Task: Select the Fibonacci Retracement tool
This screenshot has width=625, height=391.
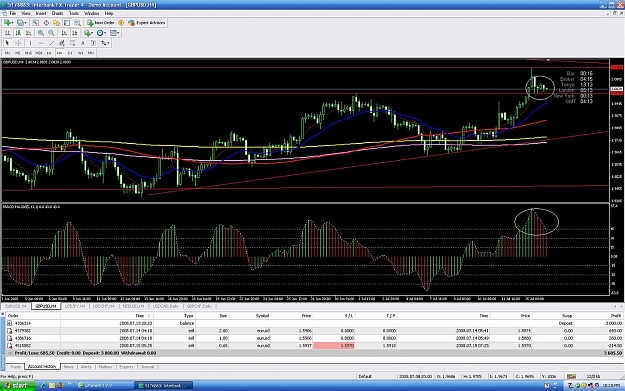Action: (x=72, y=43)
